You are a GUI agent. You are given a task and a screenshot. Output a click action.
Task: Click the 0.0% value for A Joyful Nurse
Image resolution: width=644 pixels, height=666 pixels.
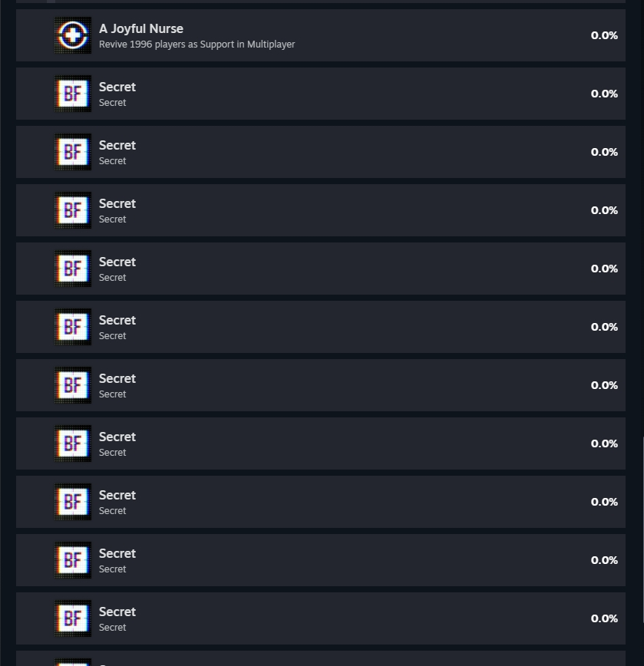(x=604, y=35)
